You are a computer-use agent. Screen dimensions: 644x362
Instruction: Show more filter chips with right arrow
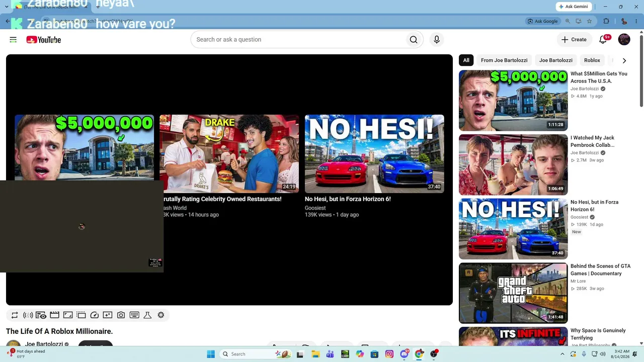624,60
